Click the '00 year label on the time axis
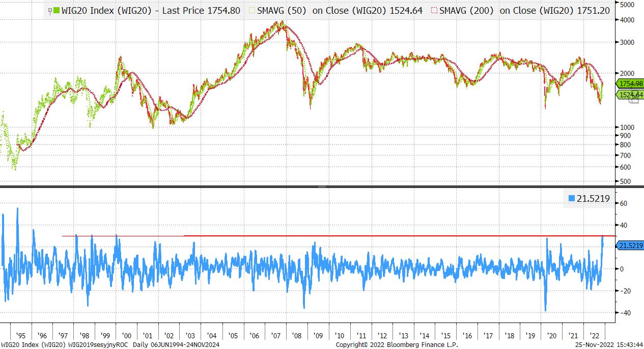 click(127, 336)
